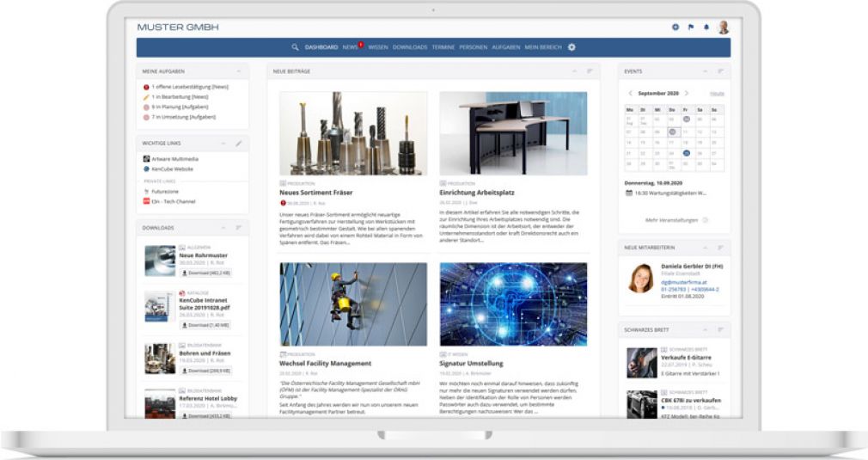Select the highlighted Friday 25 calendar day

pos(686,153)
